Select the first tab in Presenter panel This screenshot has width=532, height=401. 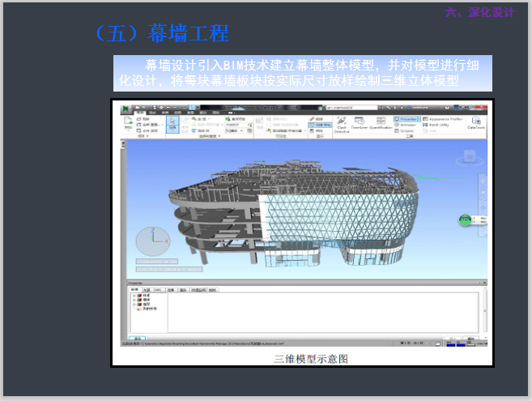[x=134, y=288]
